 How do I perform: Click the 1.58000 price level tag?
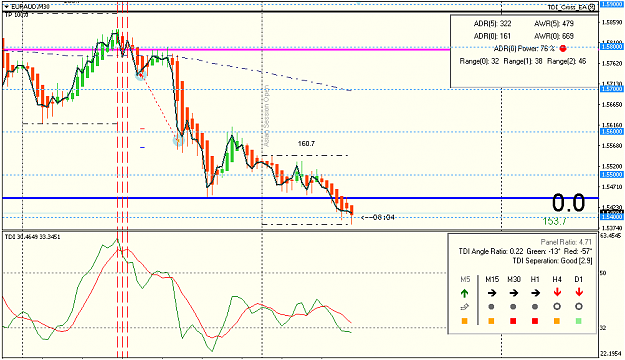pyautogui.click(x=612, y=47)
